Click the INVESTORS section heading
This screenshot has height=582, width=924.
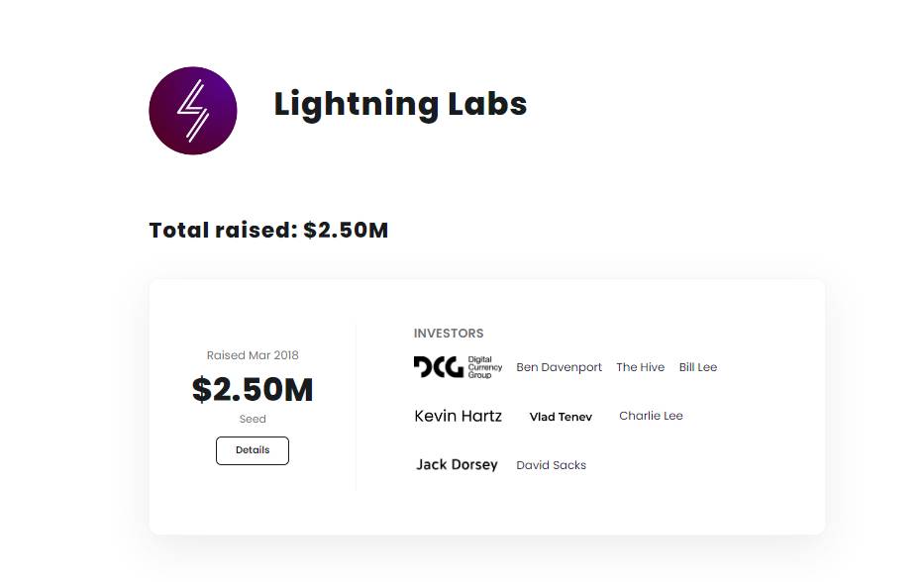[x=449, y=334]
